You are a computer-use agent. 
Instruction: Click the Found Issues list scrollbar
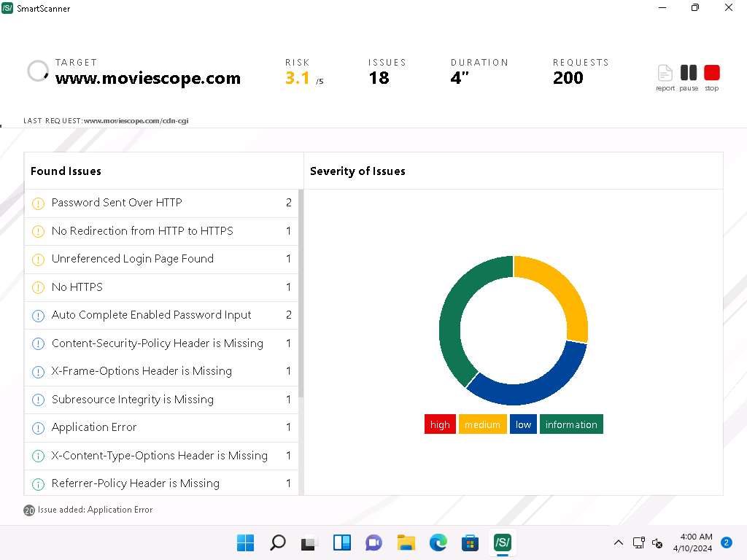[301, 292]
